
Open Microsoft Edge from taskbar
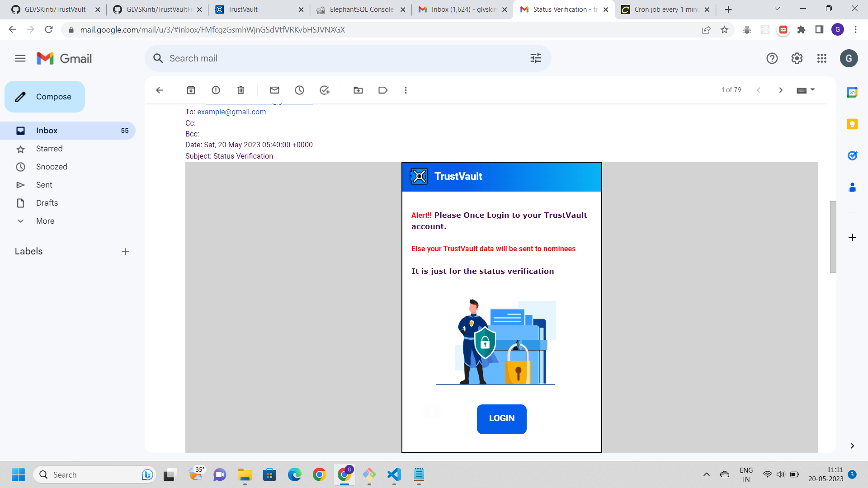(x=295, y=474)
